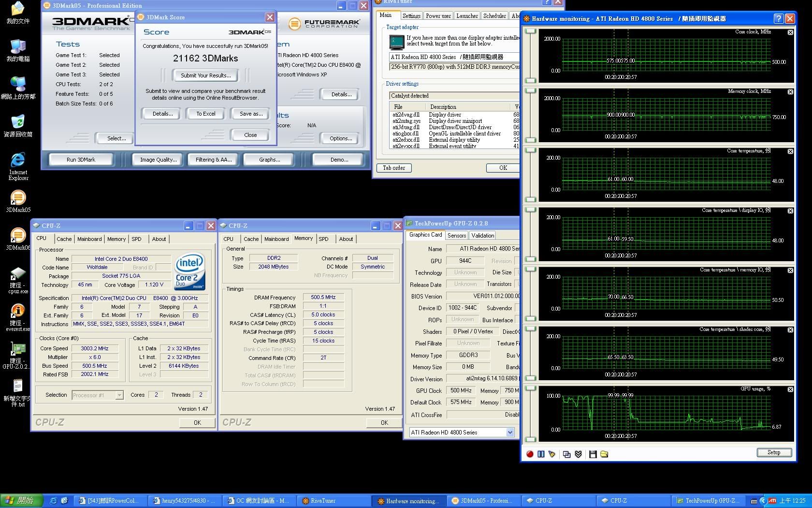The image size is (812, 508).
Task: Open Settings tab in RivaTuner
Action: coord(411,16)
